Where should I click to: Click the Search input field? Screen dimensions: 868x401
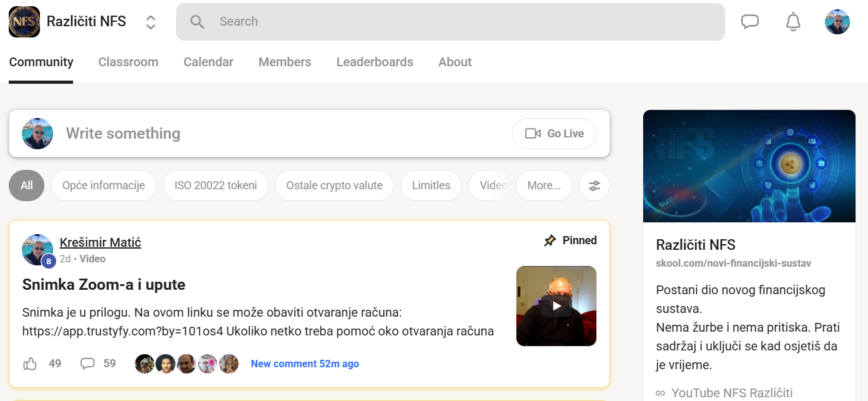click(450, 22)
